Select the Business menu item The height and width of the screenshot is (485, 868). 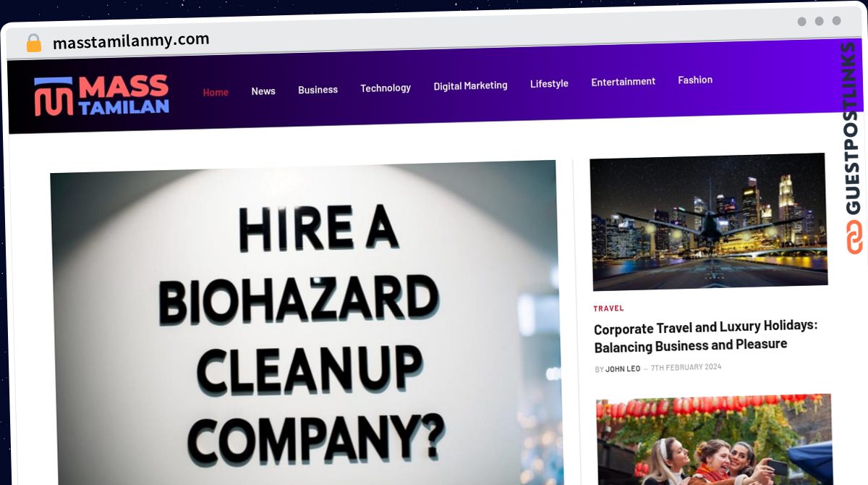(318, 90)
